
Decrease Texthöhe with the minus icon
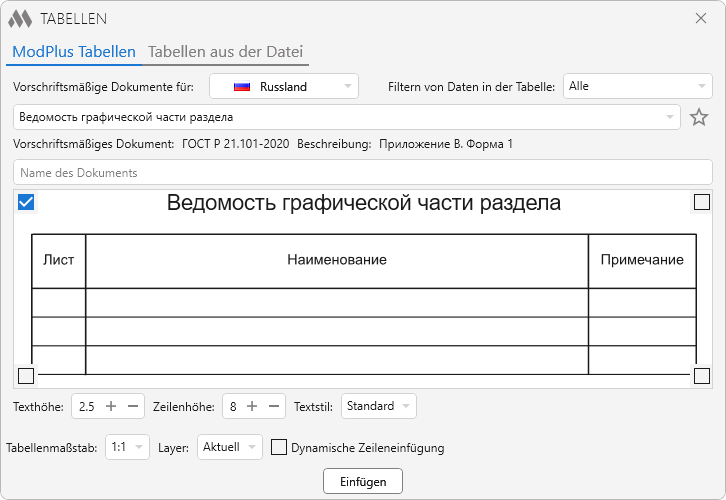coord(133,406)
